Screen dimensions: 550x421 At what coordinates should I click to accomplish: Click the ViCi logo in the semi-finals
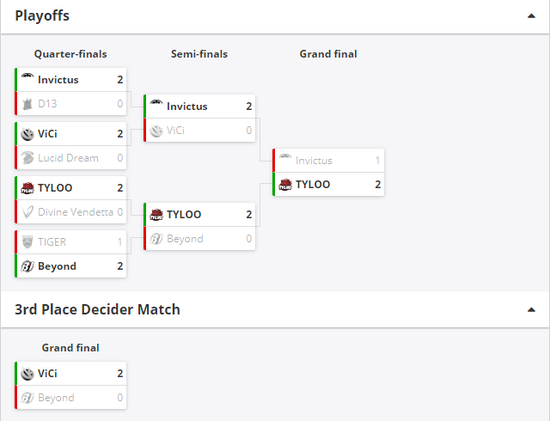(x=156, y=131)
